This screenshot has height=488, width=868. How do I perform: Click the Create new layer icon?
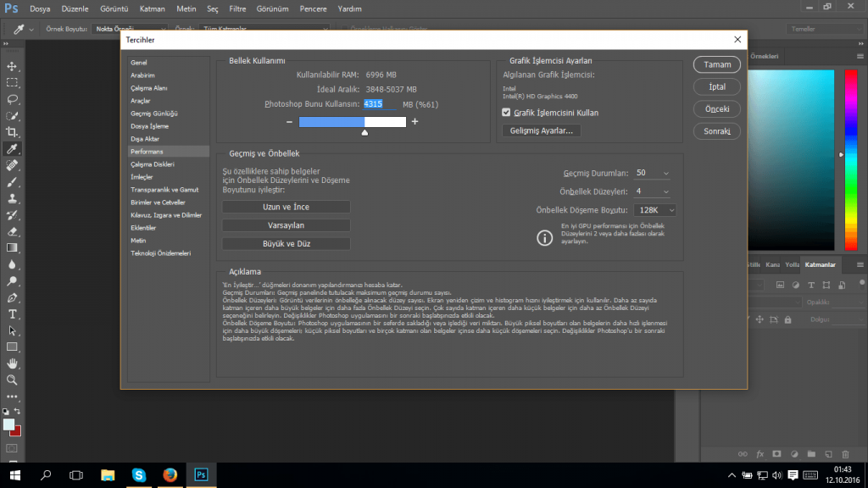(829, 454)
